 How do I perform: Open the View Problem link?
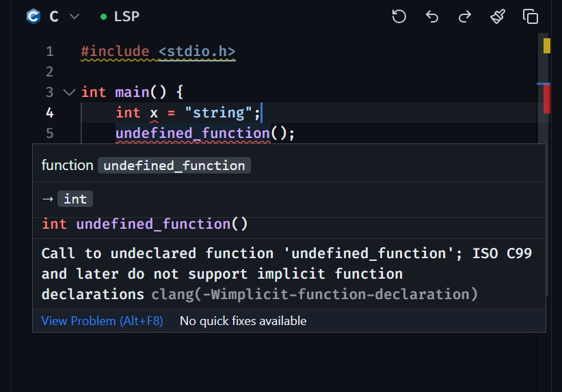tap(102, 321)
